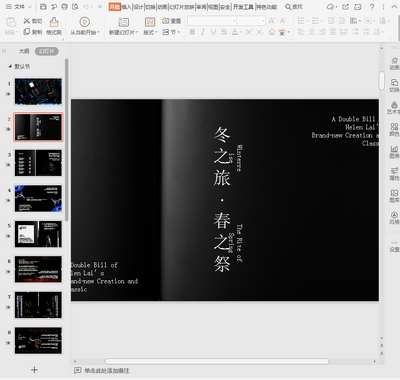
Task: Collapse the ribbon with the up chevron
Action: coord(394,7)
